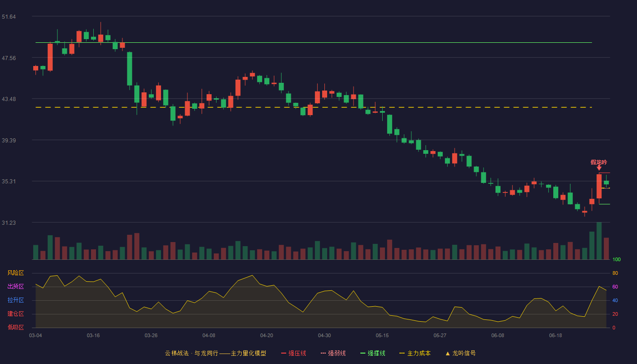Click the green line icon beside 强撑线

tap(363, 353)
